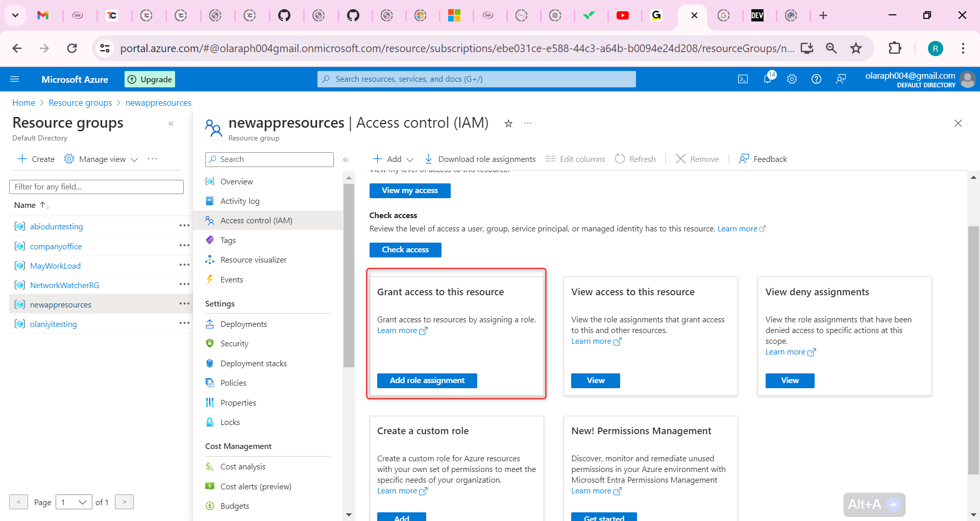Open the user feedback icon in the top bar
The width and height of the screenshot is (980, 521).
(x=841, y=79)
